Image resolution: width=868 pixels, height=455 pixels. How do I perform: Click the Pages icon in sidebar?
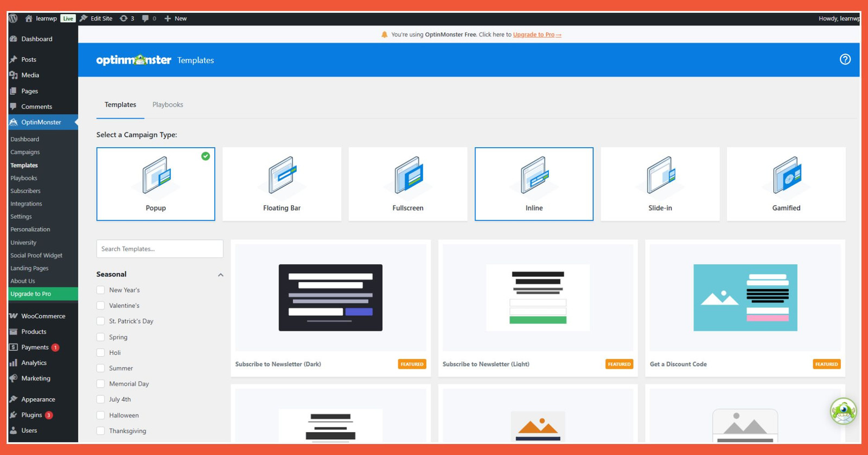14,91
